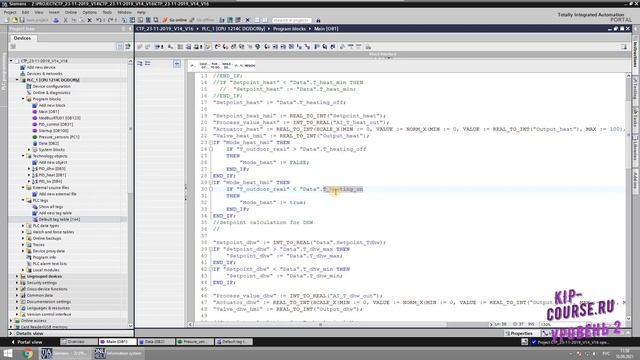Click the code editor horizontal scrollbar
The image size is (640, 360).
pos(320,324)
